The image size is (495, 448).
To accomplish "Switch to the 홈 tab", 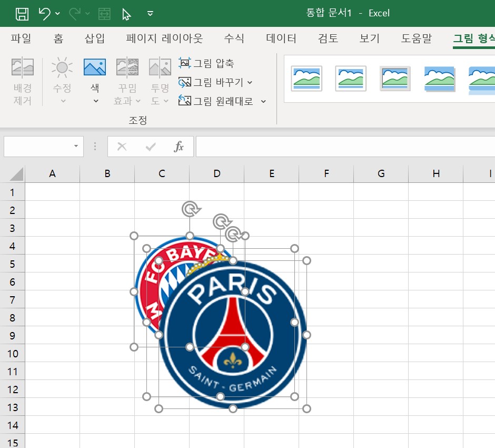I will 58,38.
